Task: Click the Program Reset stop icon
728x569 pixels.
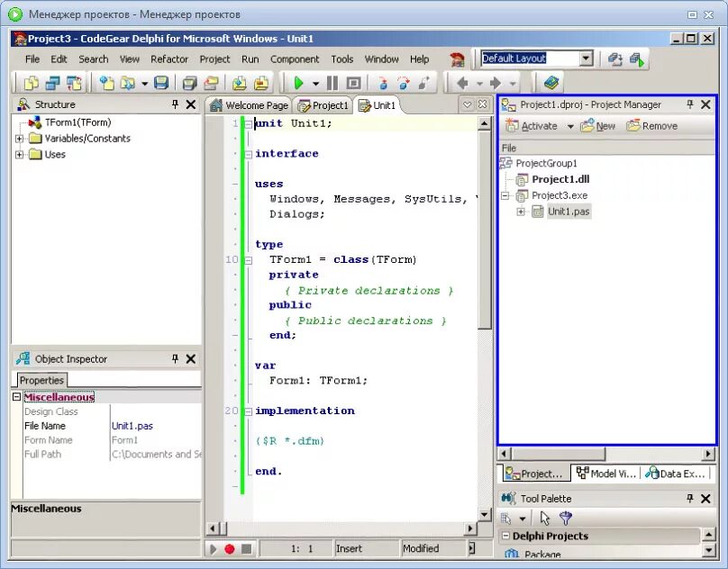Action: [354, 83]
